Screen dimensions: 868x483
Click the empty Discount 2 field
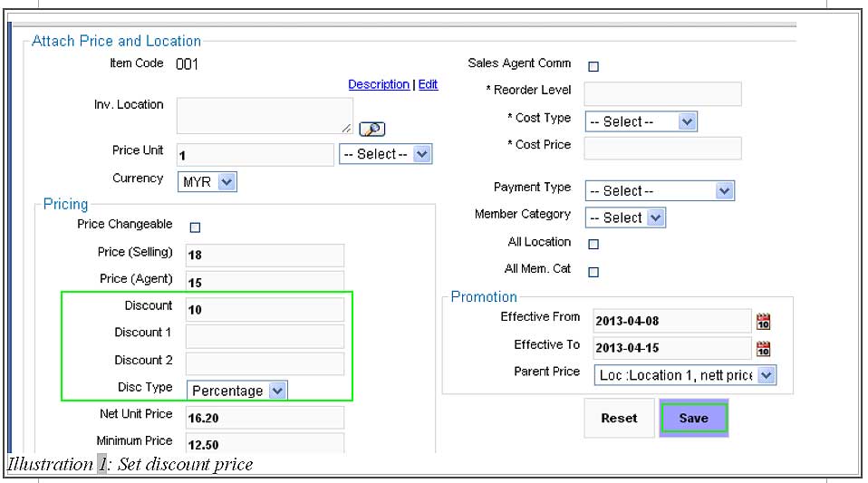[265, 363]
